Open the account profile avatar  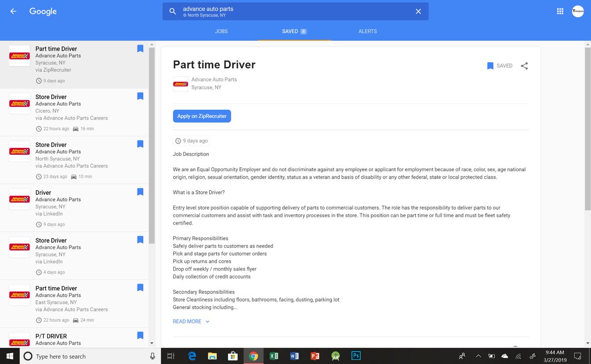[578, 11]
